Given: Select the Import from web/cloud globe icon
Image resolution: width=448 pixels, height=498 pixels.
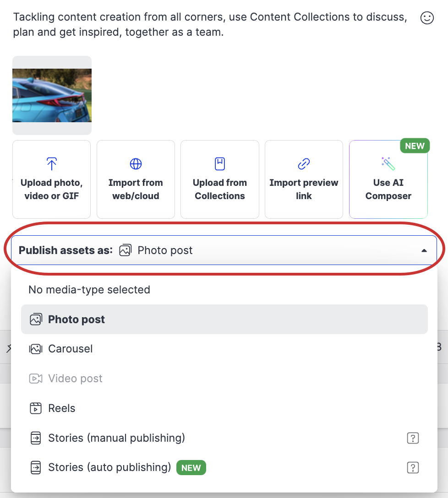Looking at the screenshot, I should coord(136,163).
